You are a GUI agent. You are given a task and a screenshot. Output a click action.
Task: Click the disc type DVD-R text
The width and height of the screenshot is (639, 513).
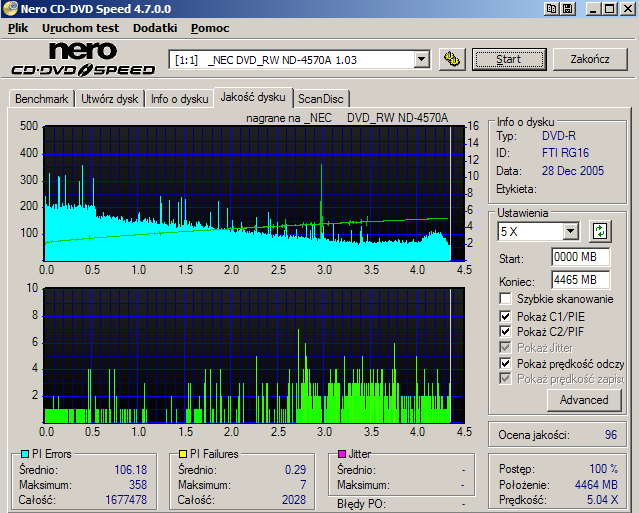point(559,136)
